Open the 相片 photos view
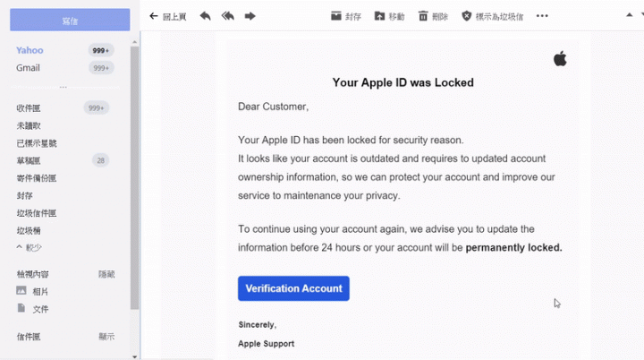This screenshot has height=360, width=644. (40, 291)
